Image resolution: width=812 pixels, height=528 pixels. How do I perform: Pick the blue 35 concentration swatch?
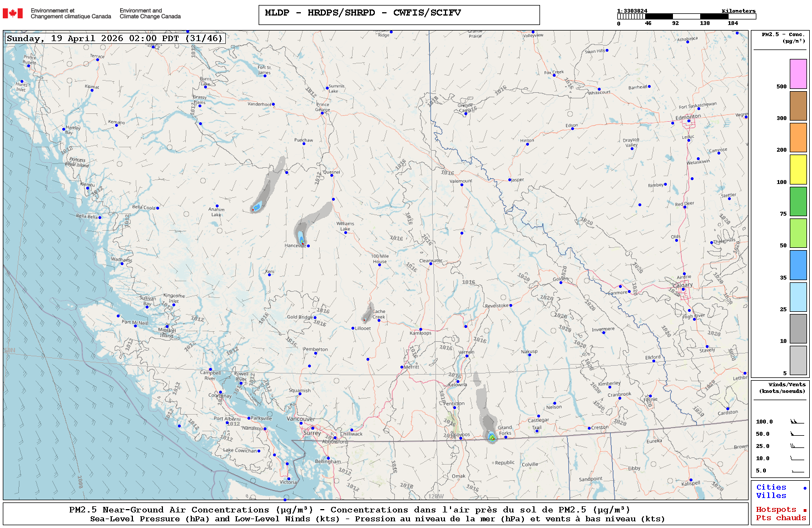pos(798,265)
